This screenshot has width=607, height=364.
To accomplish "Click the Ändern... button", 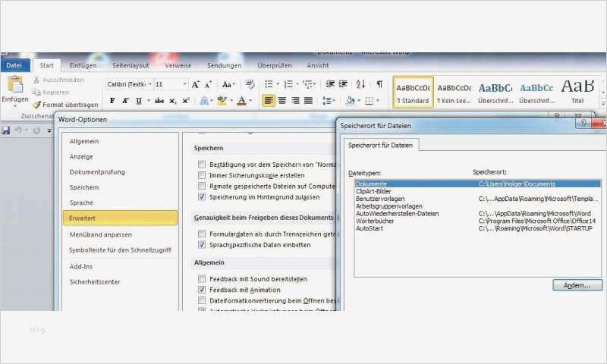I will pos(577,285).
